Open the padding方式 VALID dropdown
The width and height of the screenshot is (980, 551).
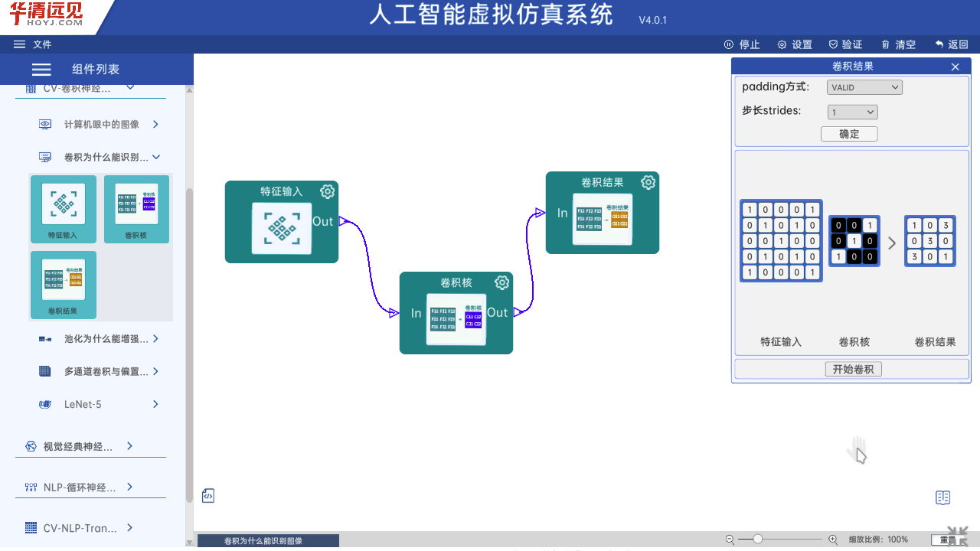[864, 88]
